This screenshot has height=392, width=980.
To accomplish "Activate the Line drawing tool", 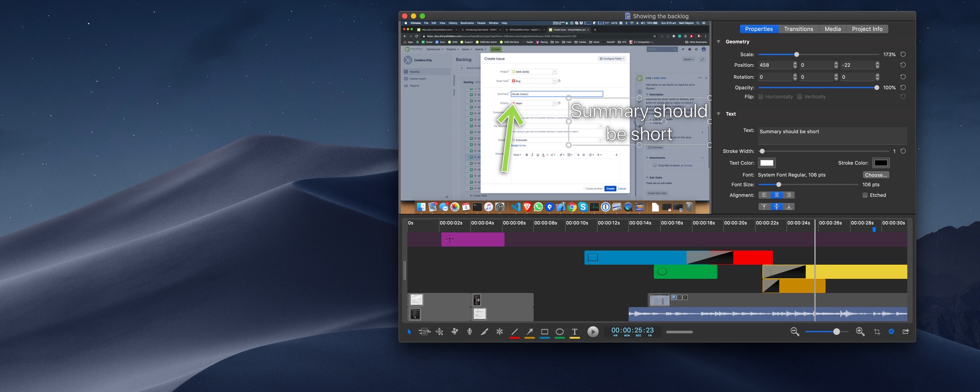I will tap(514, 332).
